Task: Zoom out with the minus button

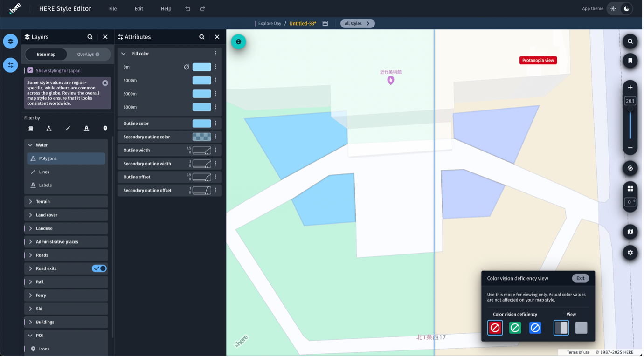Action: coord(630,148)
